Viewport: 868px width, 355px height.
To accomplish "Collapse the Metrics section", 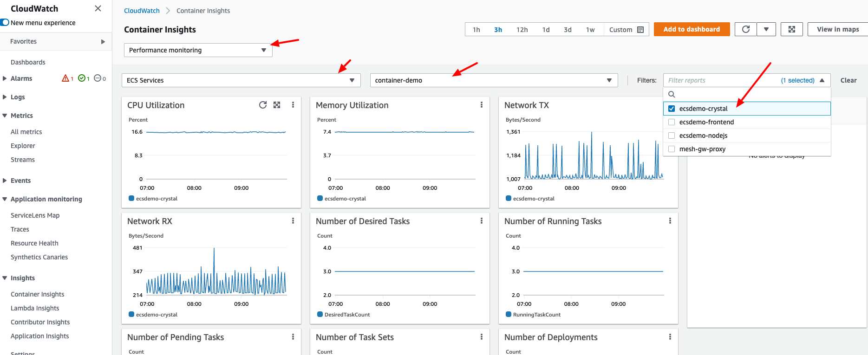I will (5, 116).
